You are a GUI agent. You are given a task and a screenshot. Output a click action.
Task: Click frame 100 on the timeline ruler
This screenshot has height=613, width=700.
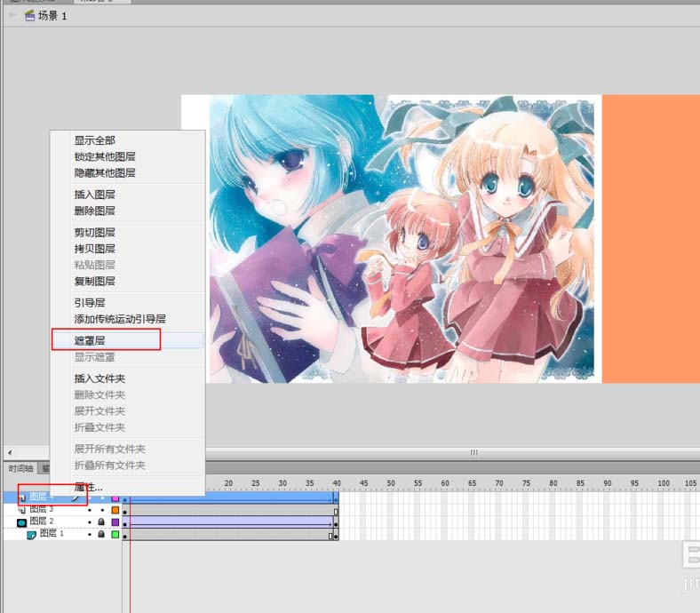[663, 483]
